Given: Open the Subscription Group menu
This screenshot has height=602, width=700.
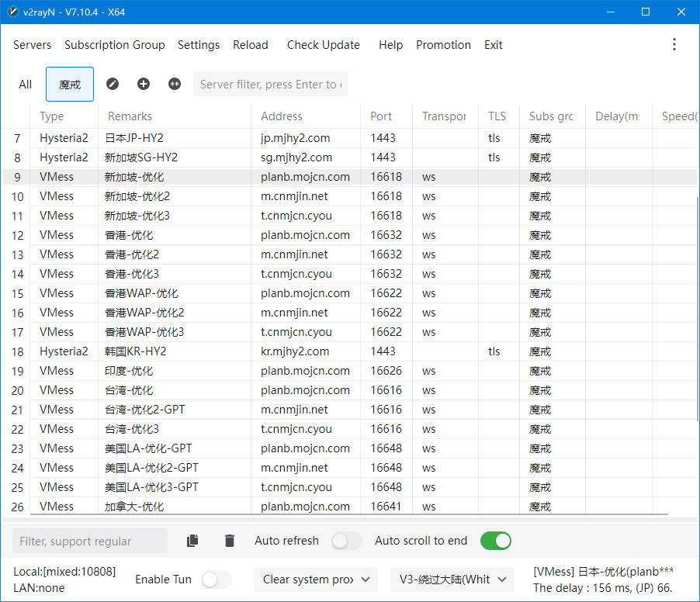Looking at the screenshot, I should click(115, 45).
